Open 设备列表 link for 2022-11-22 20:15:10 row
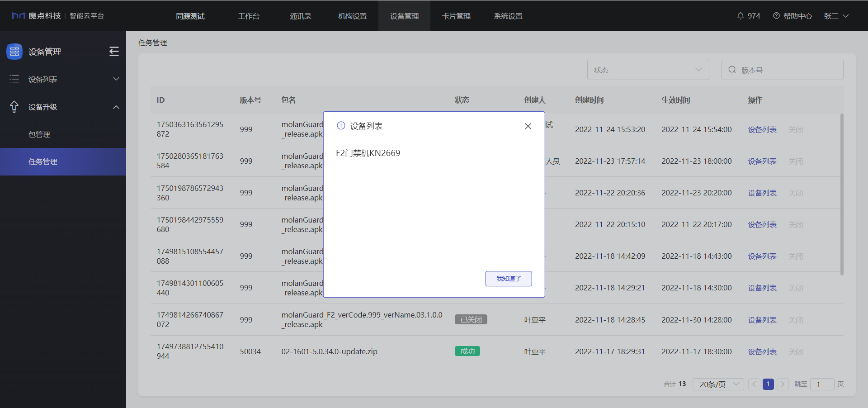This screenshot has height=408, width=868. (x=762, y=224)
